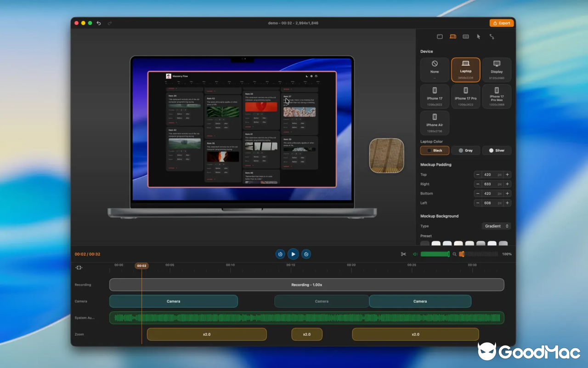Increase Right mockup padding
This screenshot has height=368, width=588.
508,184
